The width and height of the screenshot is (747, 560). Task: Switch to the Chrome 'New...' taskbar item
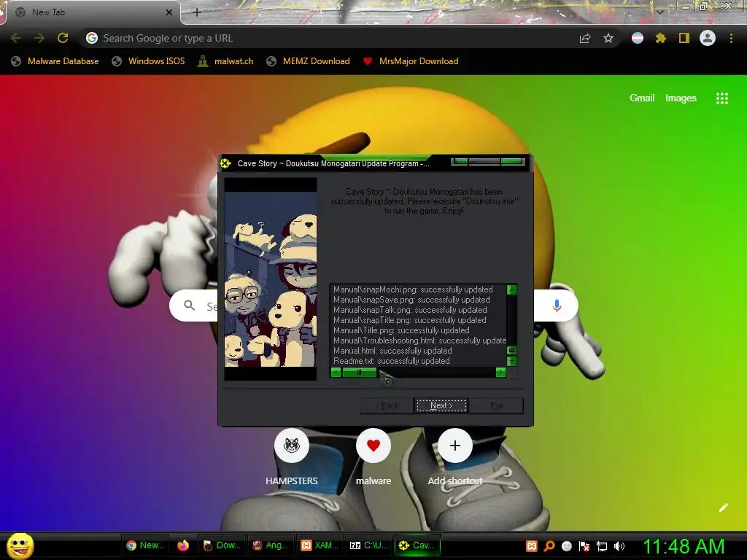click(145, 545)
